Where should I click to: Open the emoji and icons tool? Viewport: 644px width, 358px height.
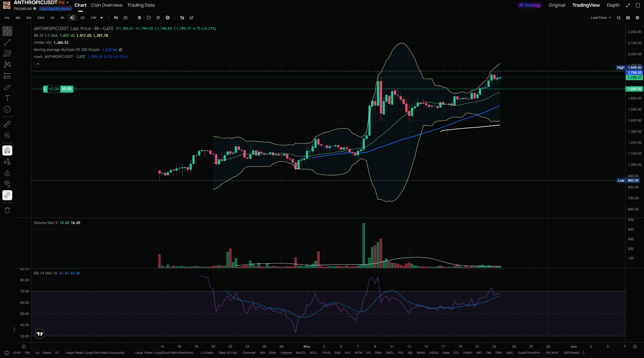click(7, 110)
